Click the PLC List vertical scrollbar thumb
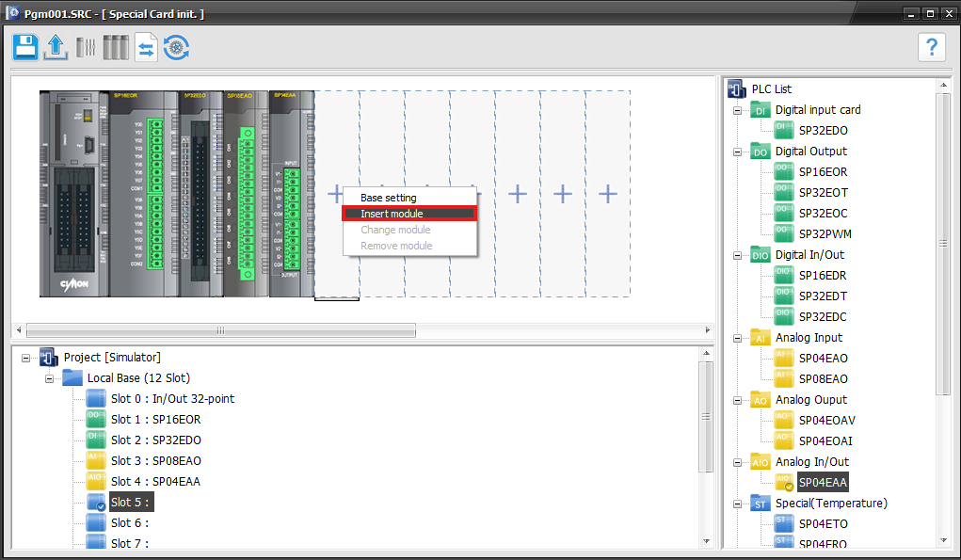Screen dimensions: 961x560 pyautogui.click(x=943, y=243)
